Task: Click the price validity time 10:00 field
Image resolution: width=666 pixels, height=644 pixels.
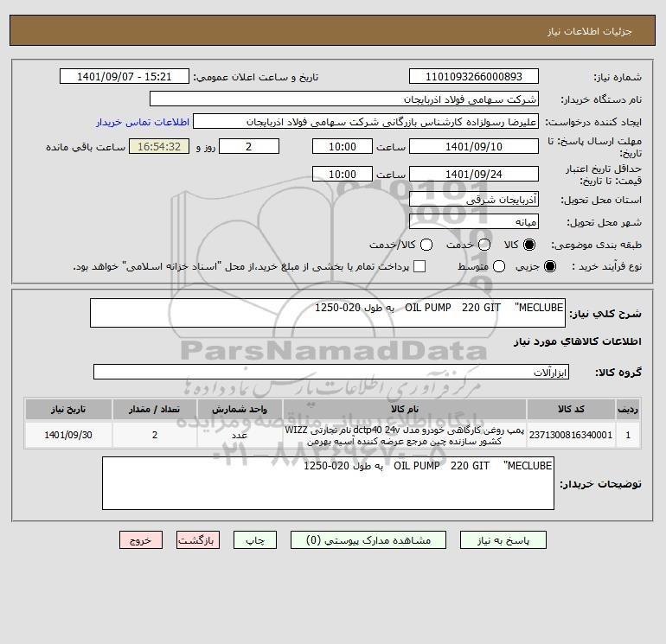Action: coord(343,174)
